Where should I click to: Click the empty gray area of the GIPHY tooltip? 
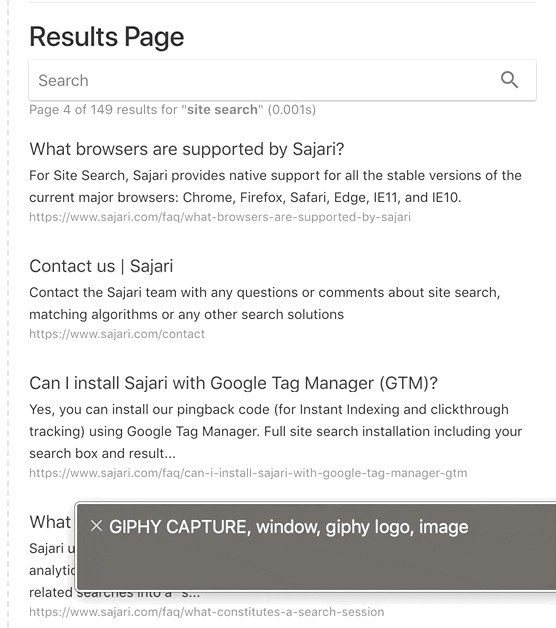tap(316, 565)
